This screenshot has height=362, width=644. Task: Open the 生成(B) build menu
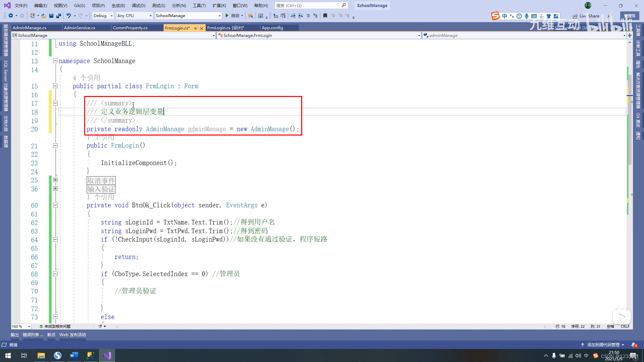pyautogui.click(x=118, y=5)
